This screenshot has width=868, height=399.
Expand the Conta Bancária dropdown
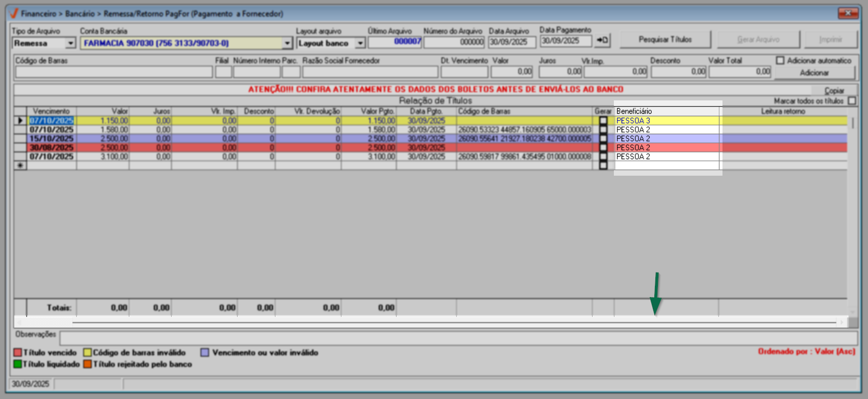(287, 44)
